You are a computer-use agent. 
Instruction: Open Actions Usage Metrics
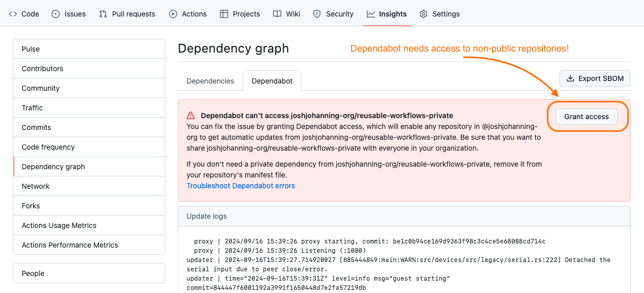[59, 225]
